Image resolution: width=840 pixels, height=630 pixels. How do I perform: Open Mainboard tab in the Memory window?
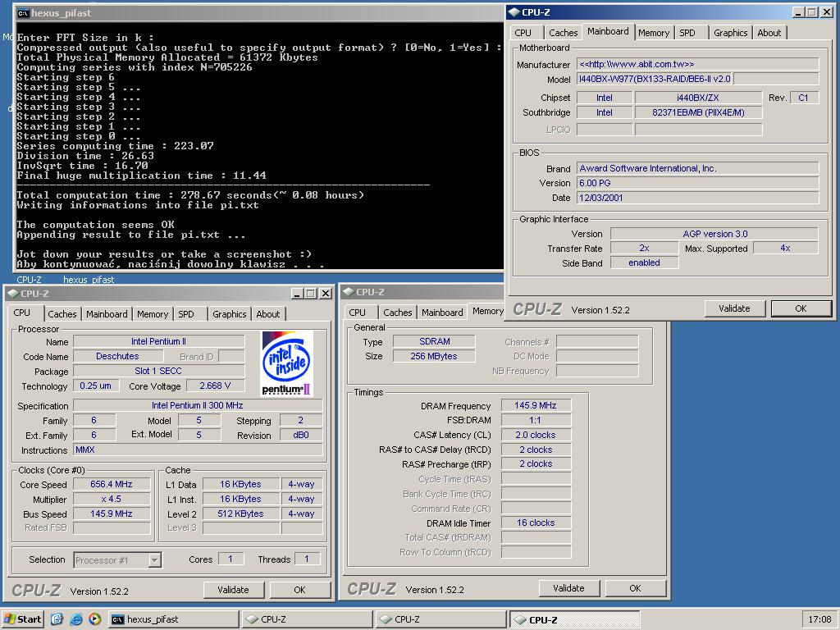pyautogui.click(x=442, y=313)
